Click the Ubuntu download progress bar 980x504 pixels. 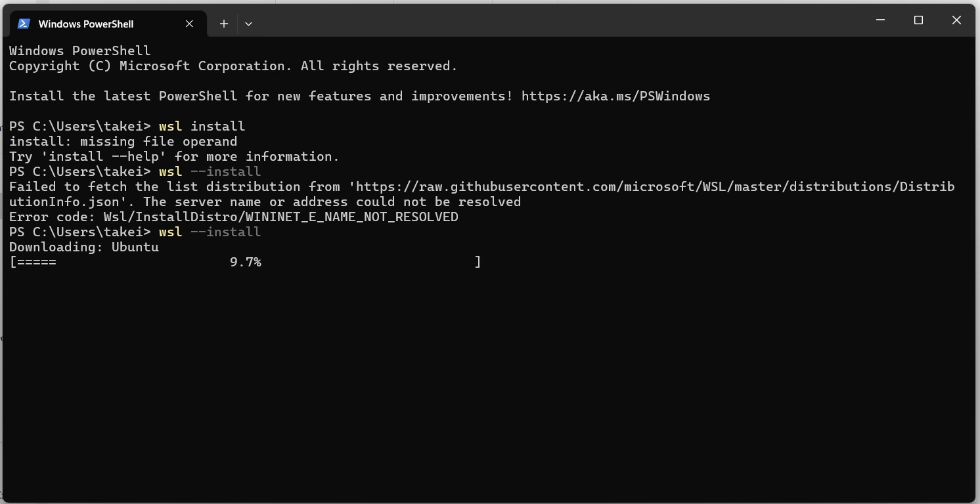pos(245,262)
